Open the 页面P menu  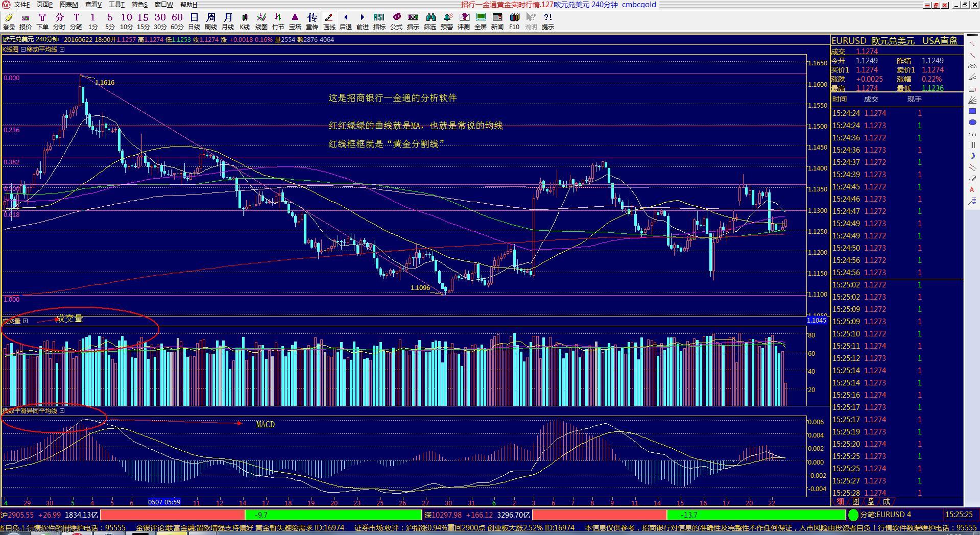point(44,5)
